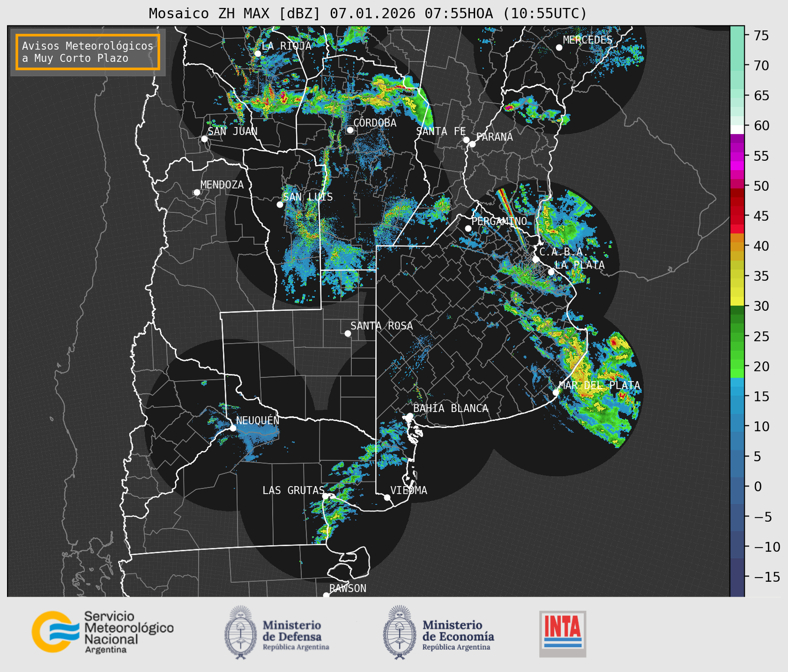
Task: Click the CÓRDOBA city label text
Action: coord(375,123)
